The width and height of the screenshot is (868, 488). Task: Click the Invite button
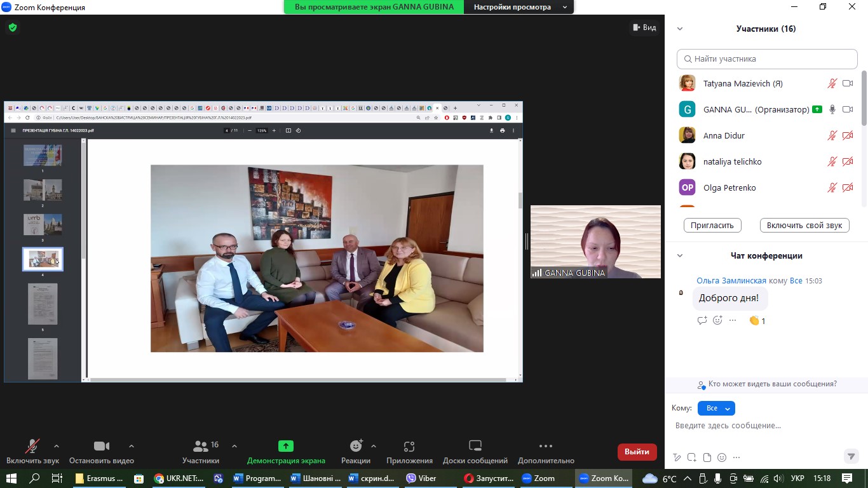(x=712, y=226)
